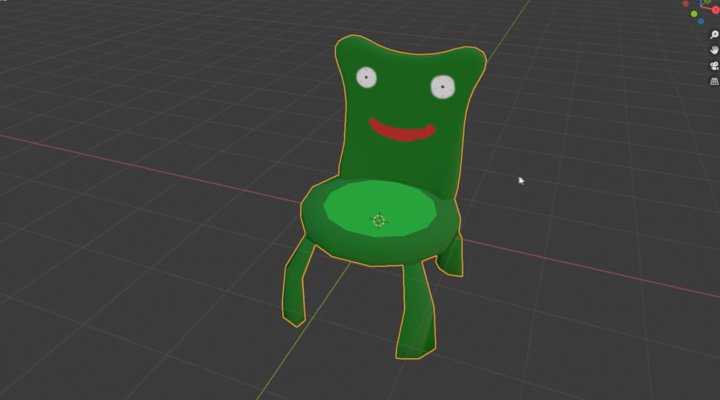This screenshot has height=400, width=720.
Task: Click the backrest between the two eyes
Action: (403, 85)
